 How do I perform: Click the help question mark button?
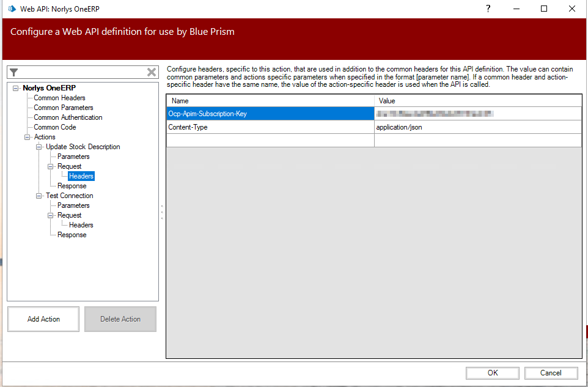tap(488, 9)
